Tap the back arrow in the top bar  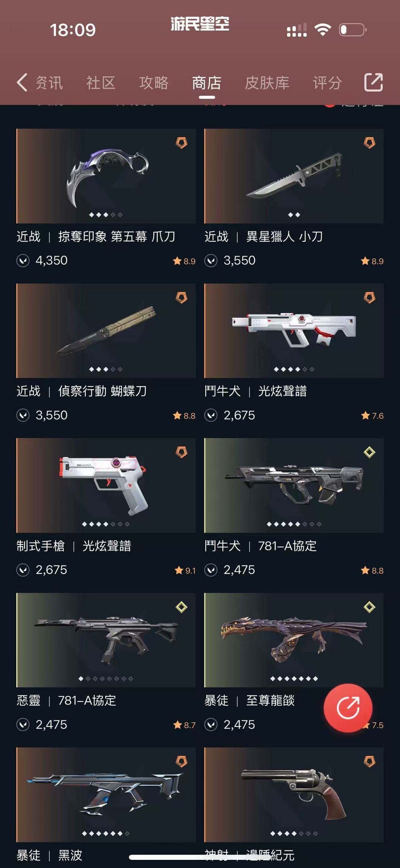coord(22,82)
